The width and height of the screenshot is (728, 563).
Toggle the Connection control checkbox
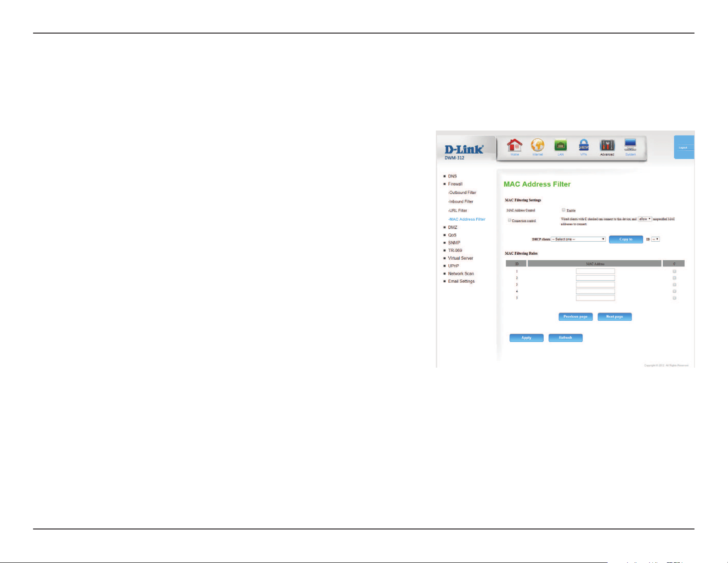click(x=509, y=220)
